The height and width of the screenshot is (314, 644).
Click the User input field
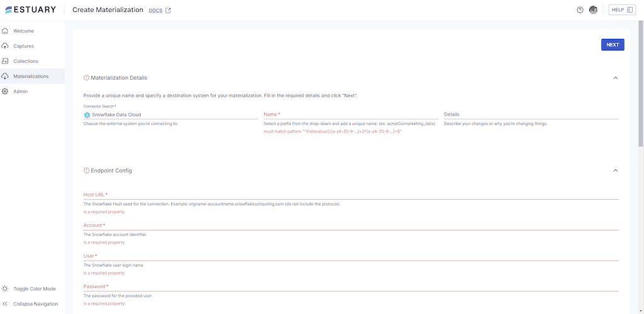(x=351, y=256)
